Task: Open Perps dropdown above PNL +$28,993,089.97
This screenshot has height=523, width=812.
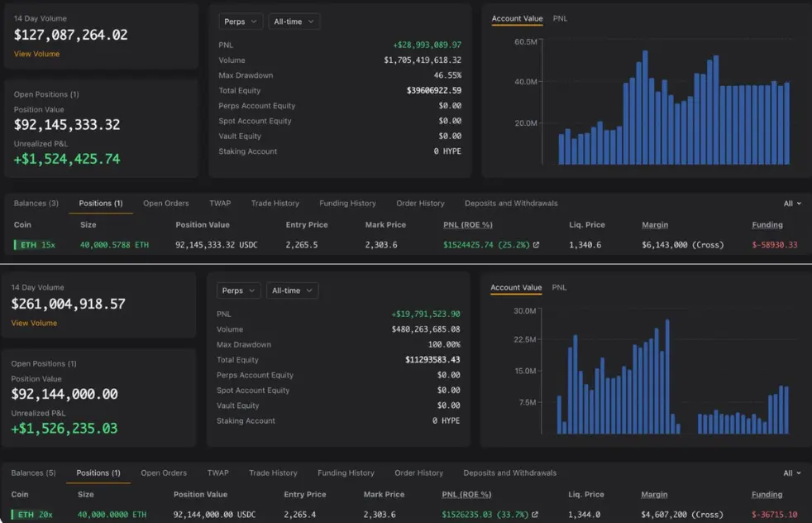Action: (241, 22)
